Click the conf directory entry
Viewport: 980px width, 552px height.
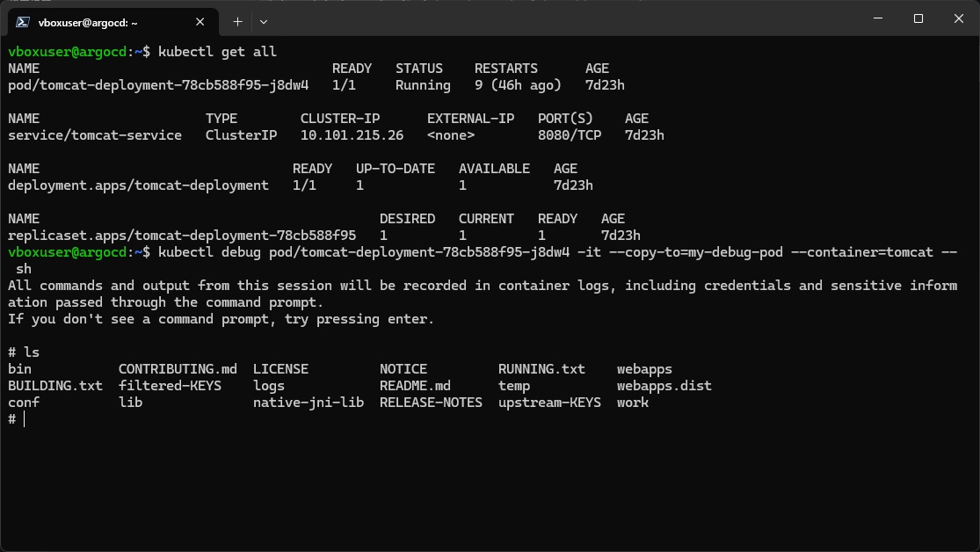coord(24,403)
